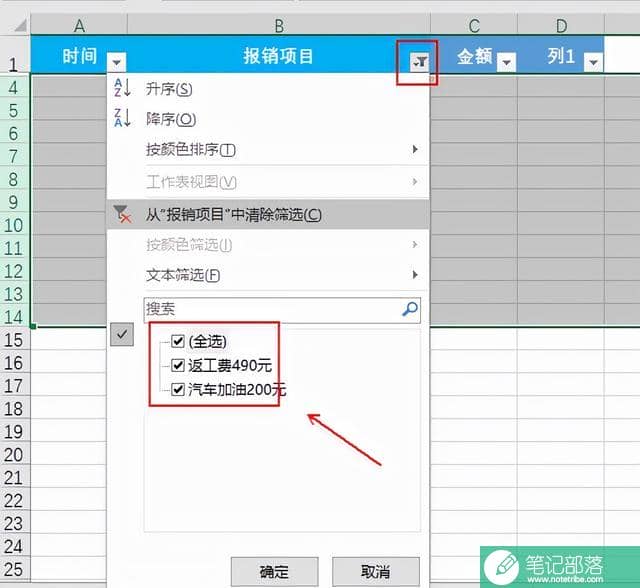Select row 20 header
The image size is (640, 588).
click(x=13, y=455)
